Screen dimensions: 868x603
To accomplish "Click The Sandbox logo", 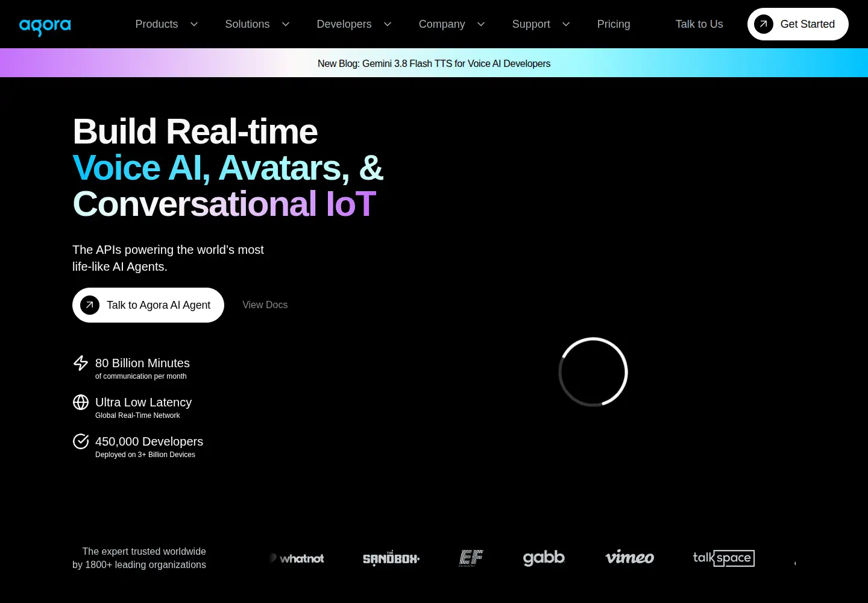I will 391,558.
